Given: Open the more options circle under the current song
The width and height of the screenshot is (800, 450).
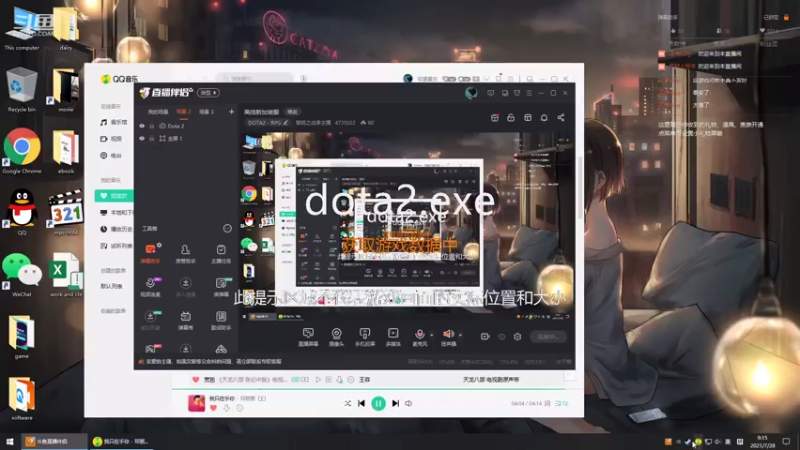Looking at the screenshot, I should pos(240,408).
